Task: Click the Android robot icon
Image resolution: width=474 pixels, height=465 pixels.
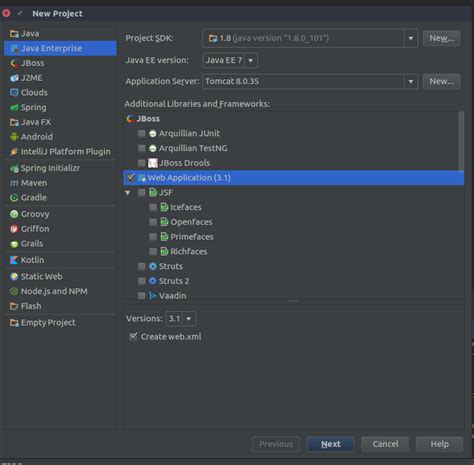Action: (x=14, y=137)
